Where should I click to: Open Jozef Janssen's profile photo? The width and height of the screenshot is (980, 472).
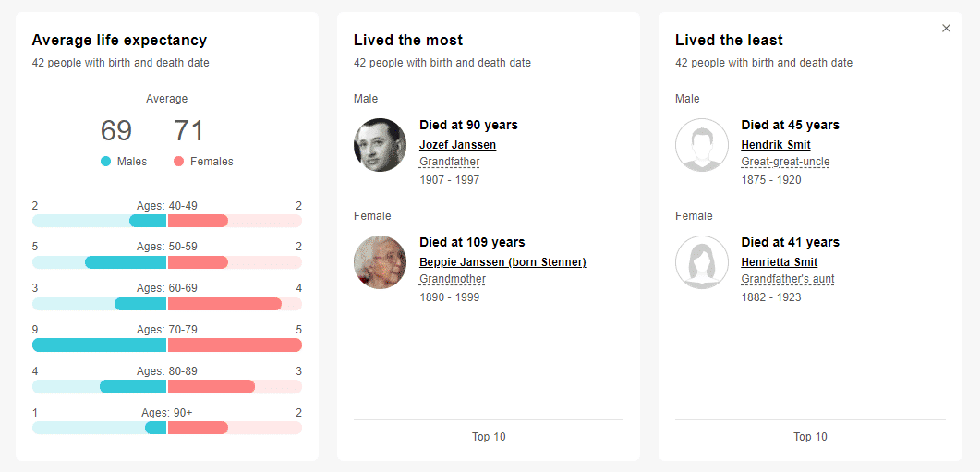click(380, 145)
